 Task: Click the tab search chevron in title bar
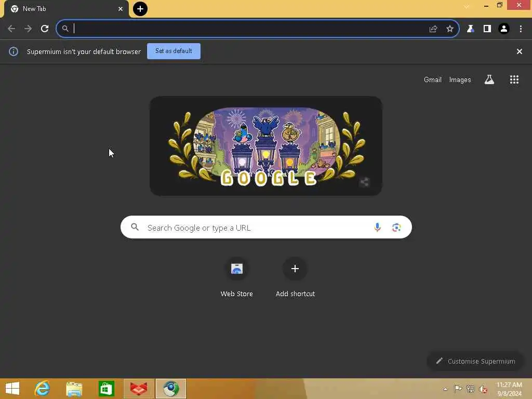pyautogui.click(x=467, y=6)
